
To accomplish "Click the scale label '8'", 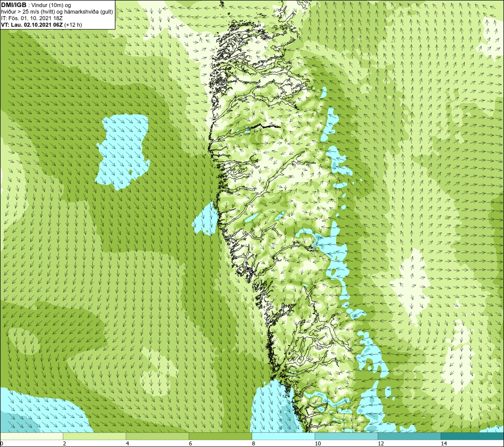I will [254, 444].
